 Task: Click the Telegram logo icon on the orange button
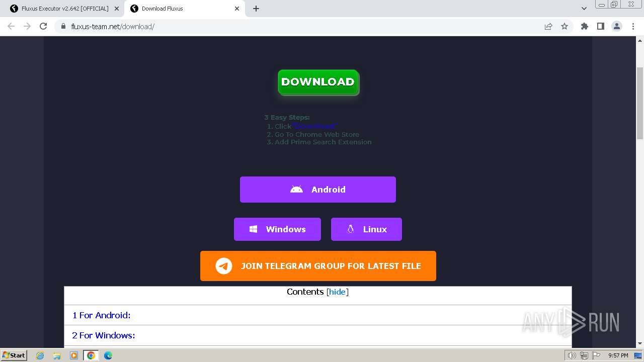coord(224,266)
